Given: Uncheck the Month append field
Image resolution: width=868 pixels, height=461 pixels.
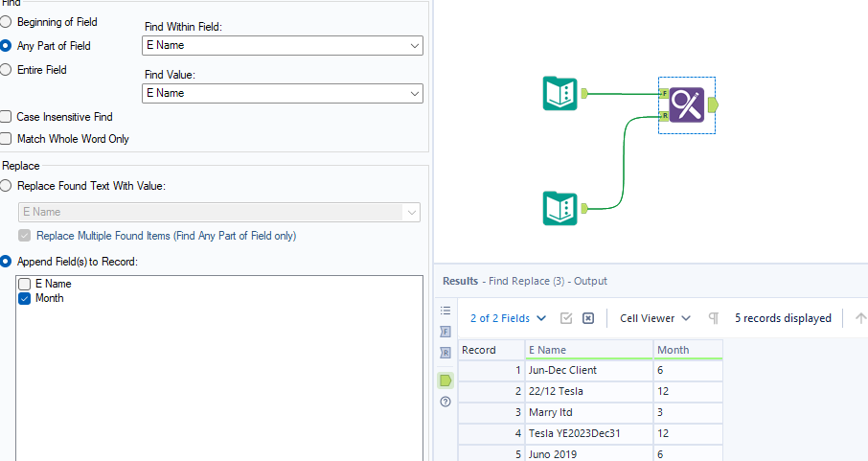Looking at the screenshot, I should click(24, 298).
